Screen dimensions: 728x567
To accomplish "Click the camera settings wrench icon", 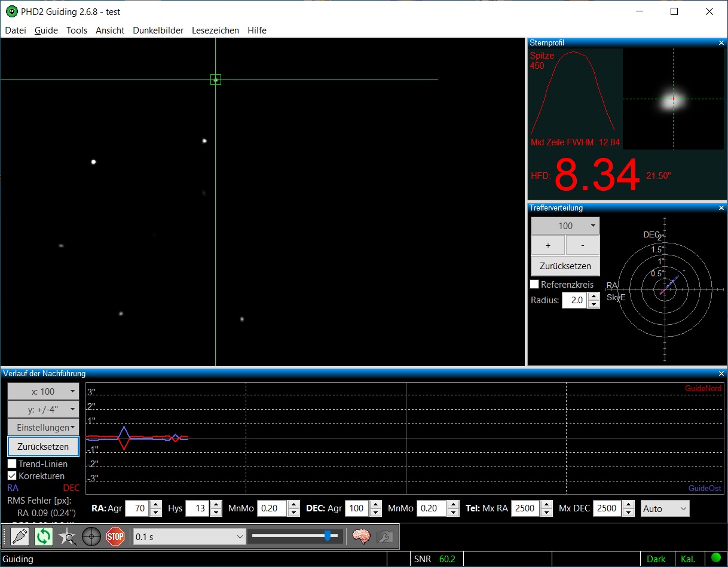I will coord(384,536).
